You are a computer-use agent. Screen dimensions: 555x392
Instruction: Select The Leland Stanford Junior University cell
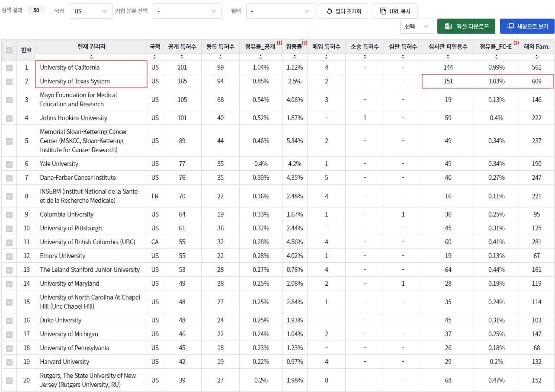91,270
